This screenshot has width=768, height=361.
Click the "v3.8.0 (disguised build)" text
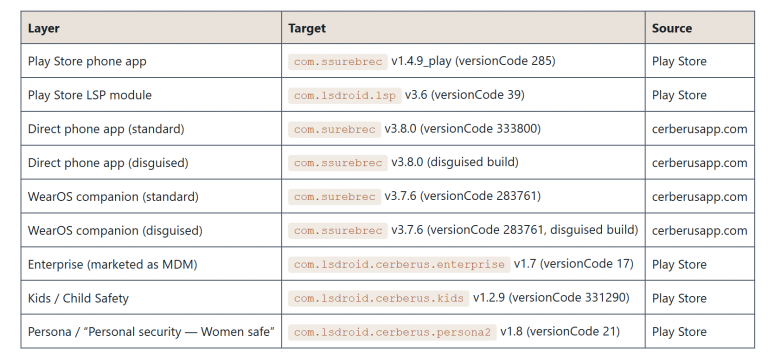tap(455, 163)
